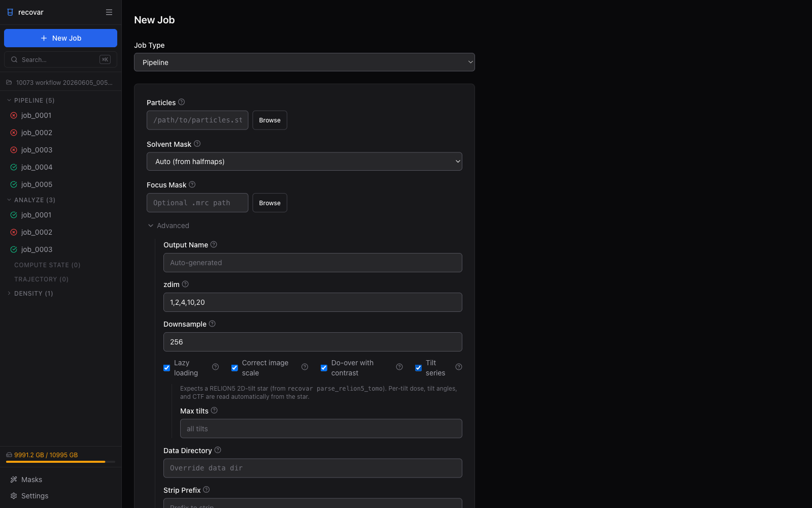Open 10073 workflow project name

click(64, 82)
